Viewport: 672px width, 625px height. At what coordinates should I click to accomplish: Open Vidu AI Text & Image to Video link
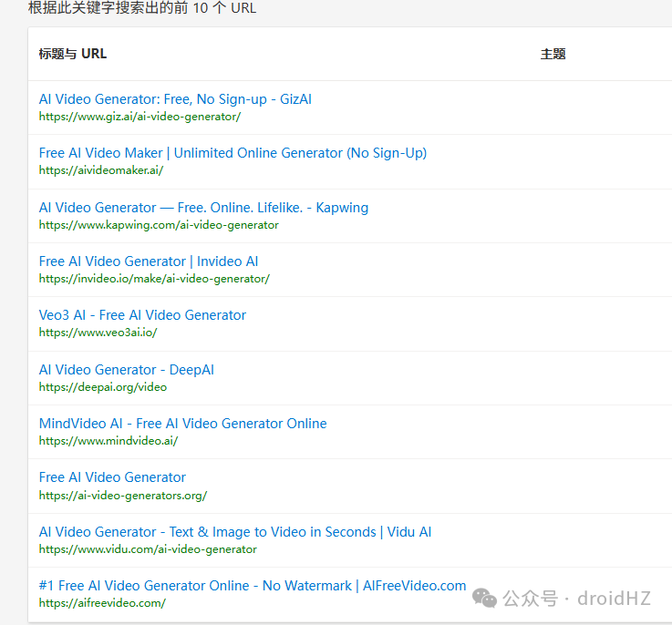coord(235,532)
